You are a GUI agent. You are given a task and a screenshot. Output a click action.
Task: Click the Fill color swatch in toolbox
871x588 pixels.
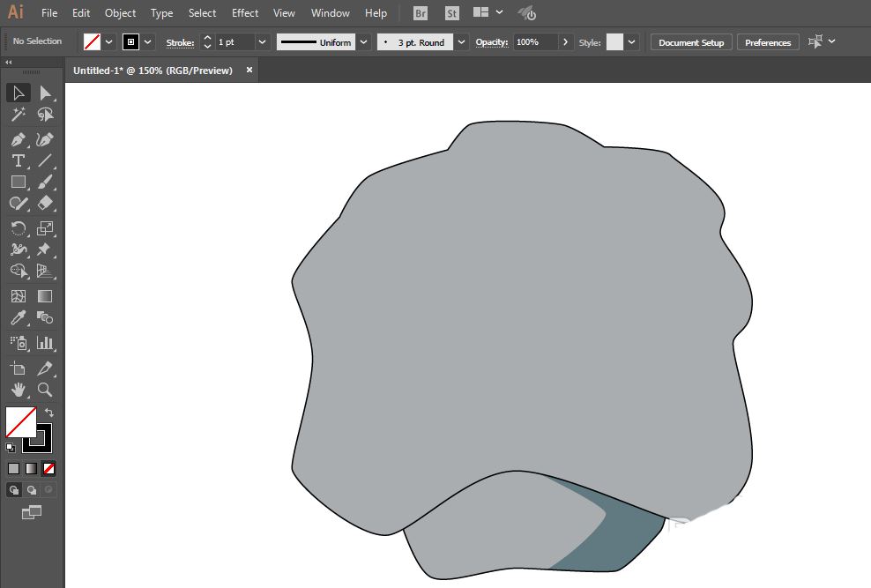pos(20,422)
